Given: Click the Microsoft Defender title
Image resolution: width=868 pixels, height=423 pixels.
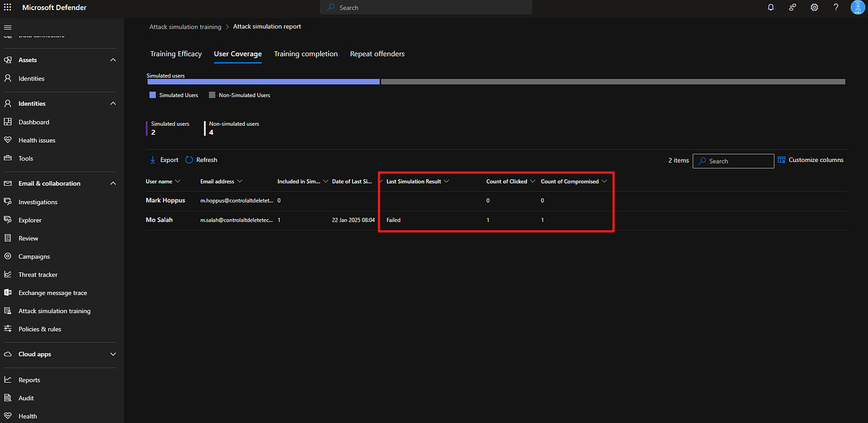Looking at the screenshot, I should [54, 8].
